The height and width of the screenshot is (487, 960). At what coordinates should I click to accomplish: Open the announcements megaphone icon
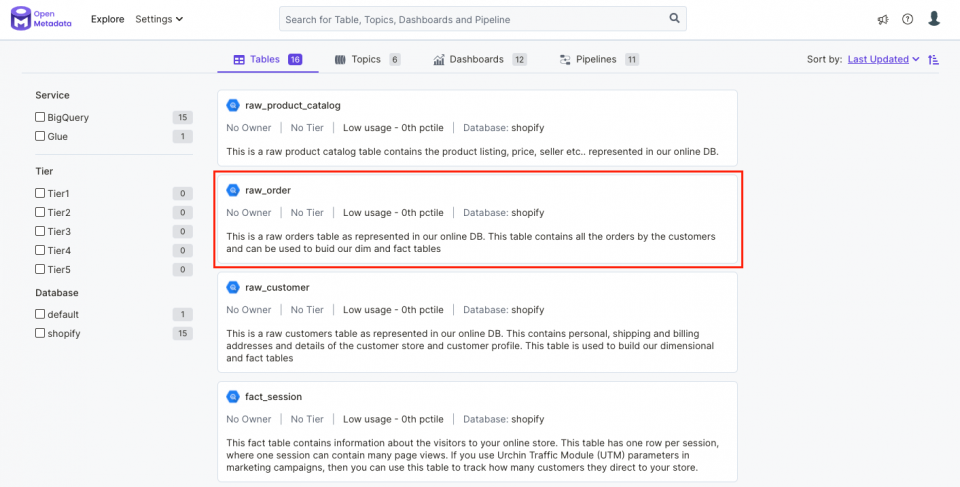(x=882, y=20)
